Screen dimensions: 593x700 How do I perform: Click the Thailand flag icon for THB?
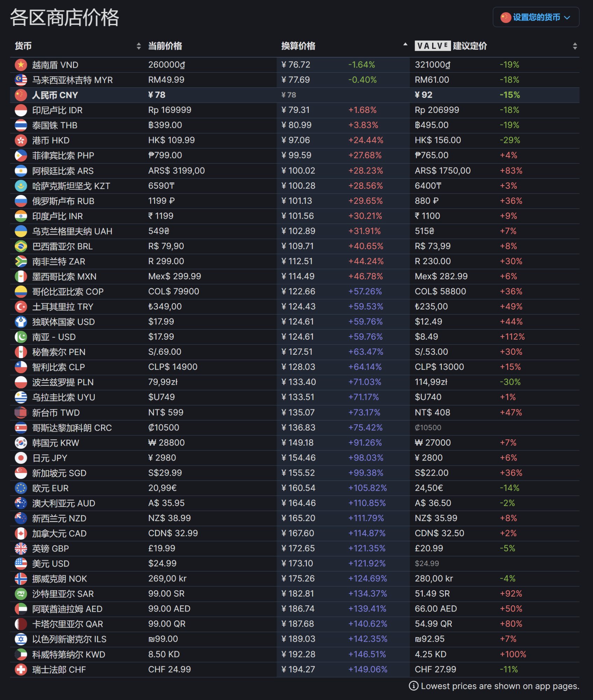pyautogui.click(x=21, y=125)
